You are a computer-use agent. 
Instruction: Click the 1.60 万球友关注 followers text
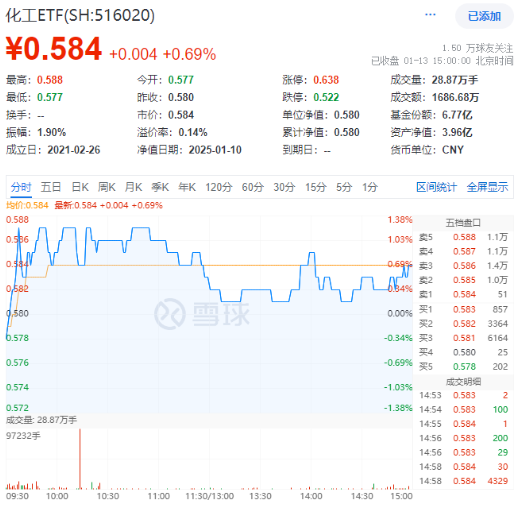pyautogui.click(x=477, y=48)
